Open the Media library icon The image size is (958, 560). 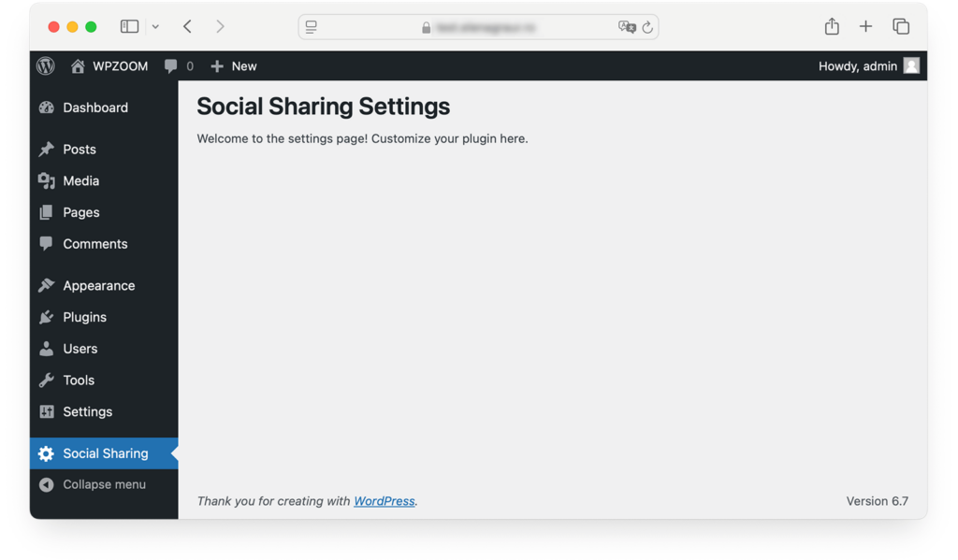coord(47,180)
